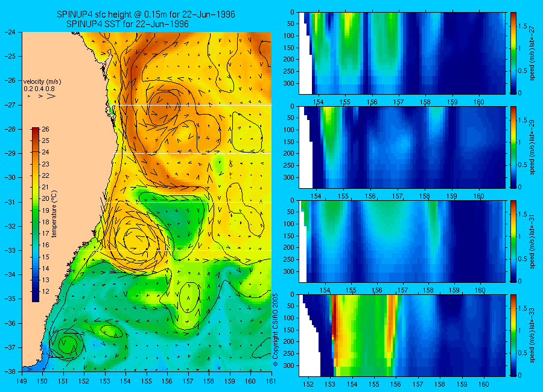
Task: Click the white transect line at latitude -27
Action: tap(193, 105)
